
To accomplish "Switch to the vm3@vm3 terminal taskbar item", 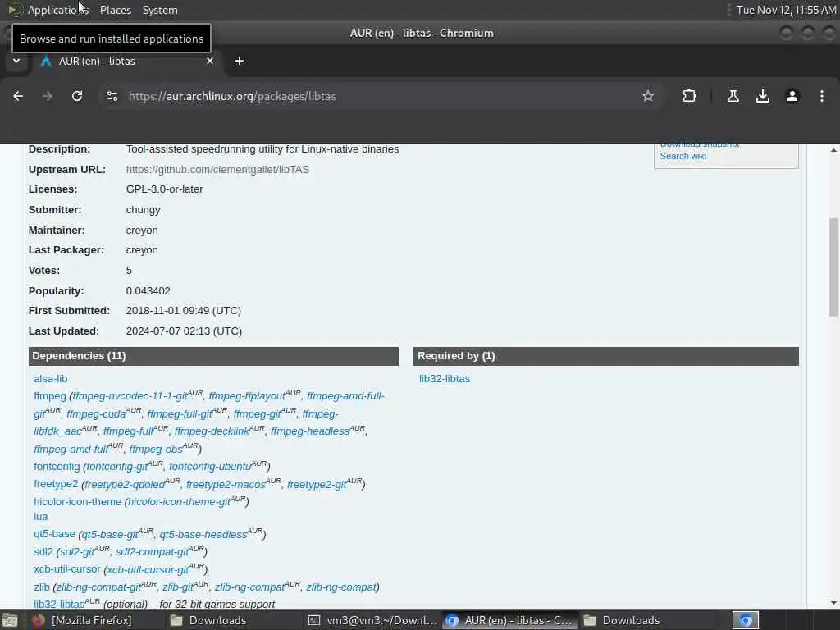I will point(373,620).
